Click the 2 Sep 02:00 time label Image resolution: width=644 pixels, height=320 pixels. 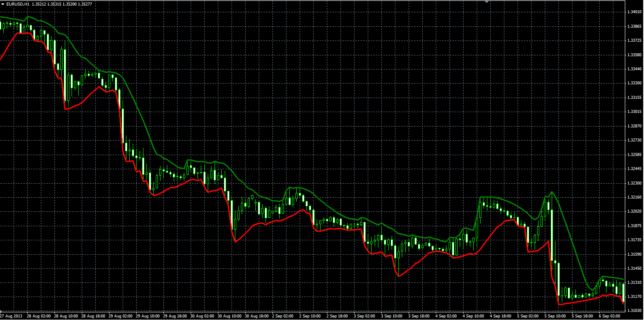[283, 317]
